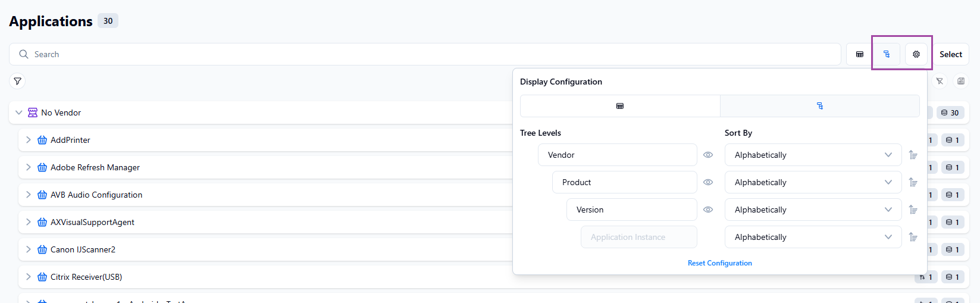Expand the AddPrinter row
Image resolution: width=980 pixels, height=303 pixels.
(x=28, y=140)
